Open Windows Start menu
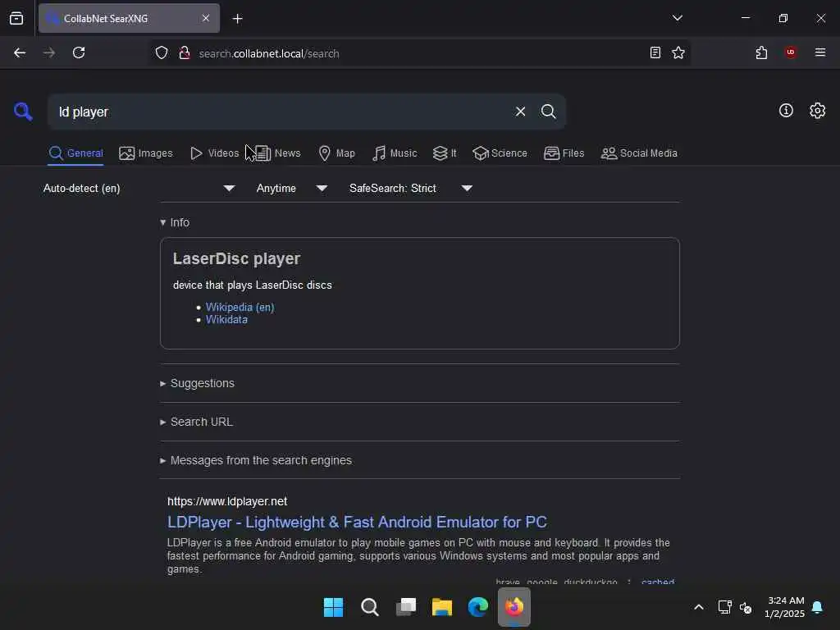Screen dimensions: 840x630 tap(333, 607)
